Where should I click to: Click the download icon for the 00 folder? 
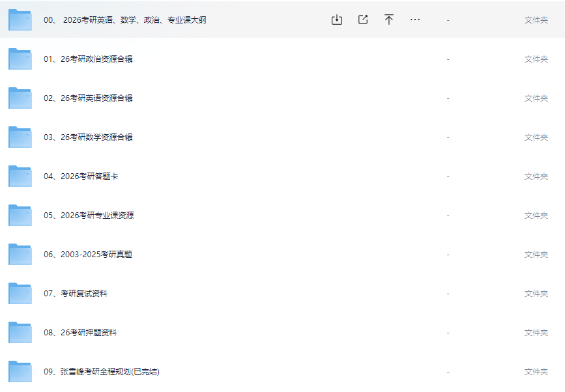(336, 20)
